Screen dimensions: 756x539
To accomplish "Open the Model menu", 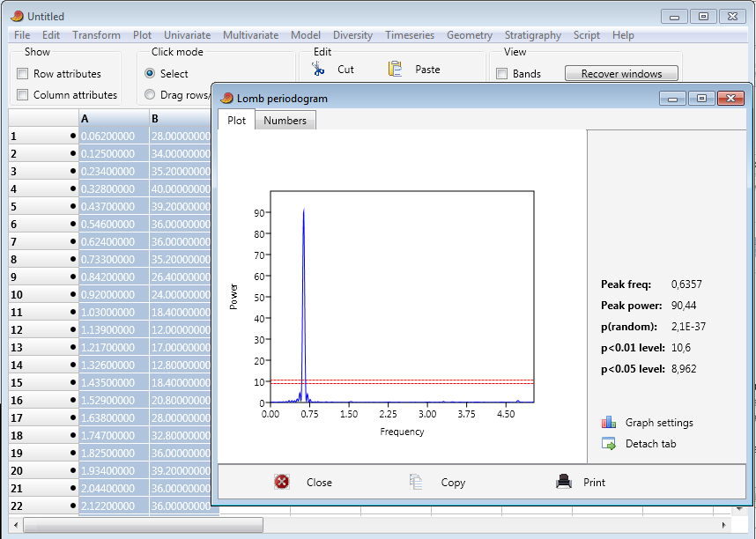I will click(306, 35).
